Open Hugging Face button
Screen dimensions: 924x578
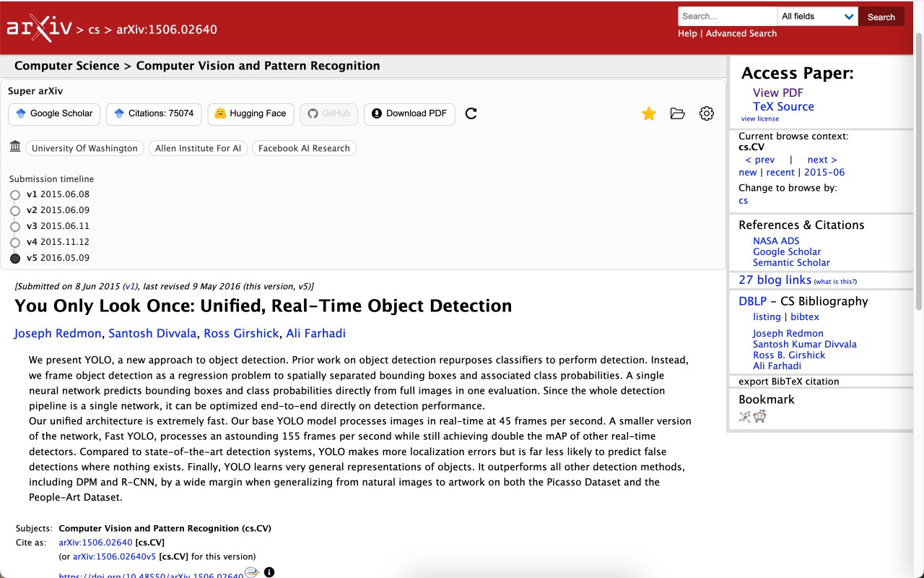coord(250,113)
